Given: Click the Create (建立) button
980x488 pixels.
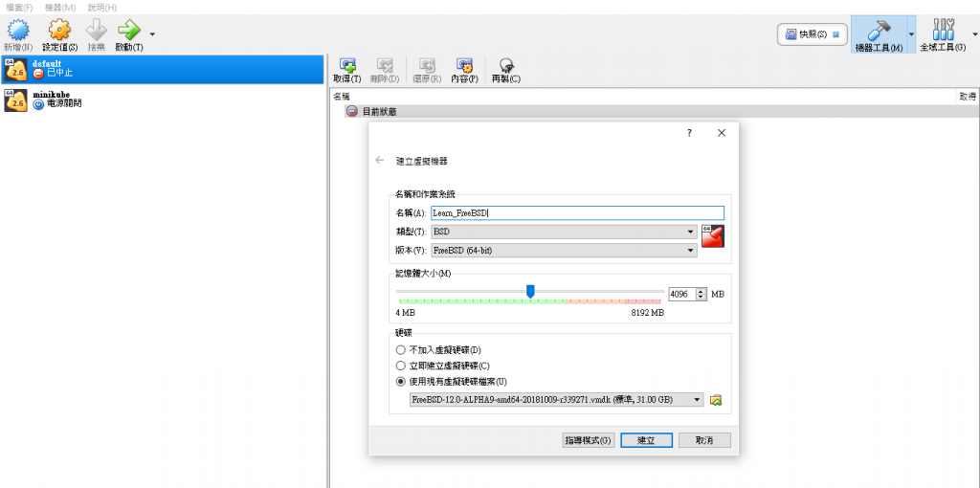Looking at the screenshot, I should pos(646,440).
